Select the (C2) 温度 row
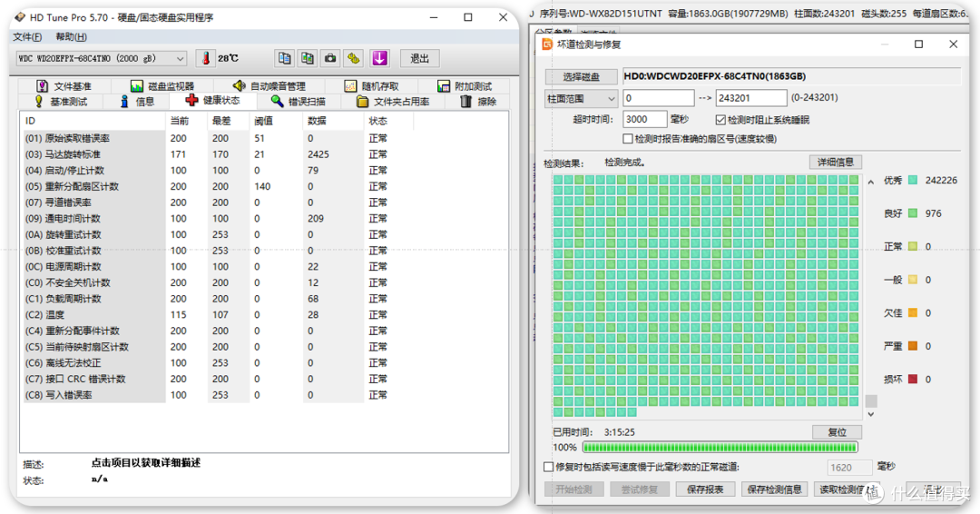The height and width of the screenshot is (514, 980). pos(219,315)
